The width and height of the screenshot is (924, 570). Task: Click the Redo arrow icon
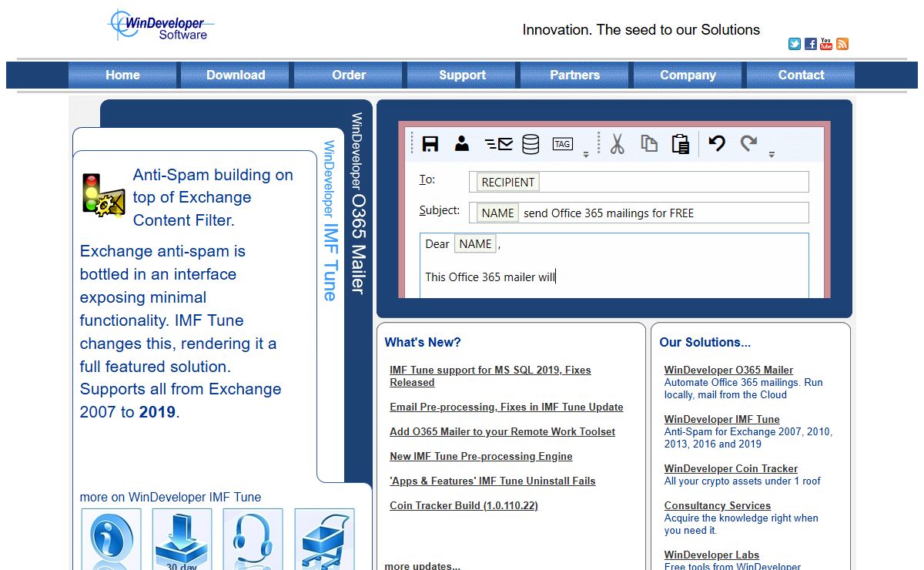pyautogui.click(x=748, y=143)
